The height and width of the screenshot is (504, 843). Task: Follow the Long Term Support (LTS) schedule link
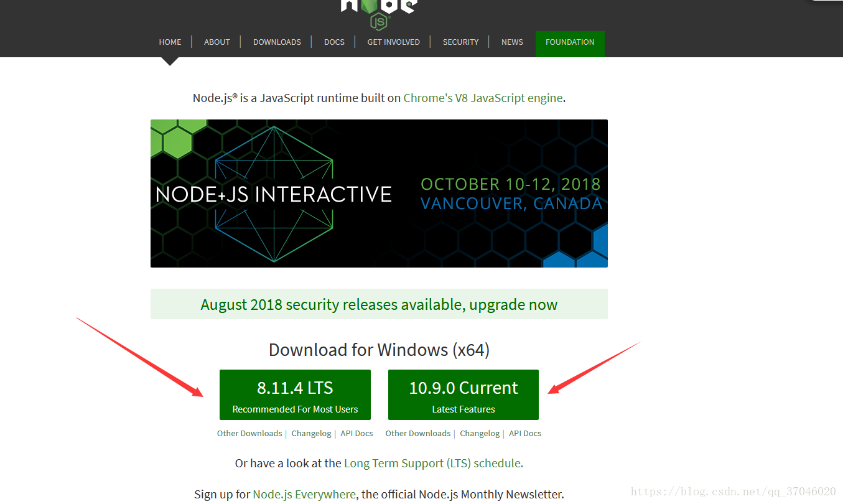point(432,463)
